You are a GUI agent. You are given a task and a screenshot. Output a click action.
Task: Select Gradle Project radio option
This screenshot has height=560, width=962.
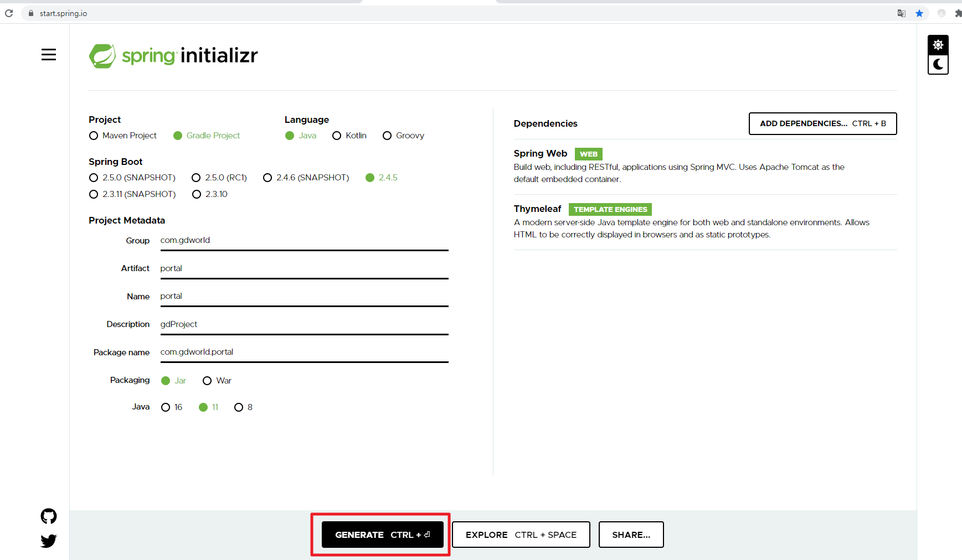coord(207,136)
